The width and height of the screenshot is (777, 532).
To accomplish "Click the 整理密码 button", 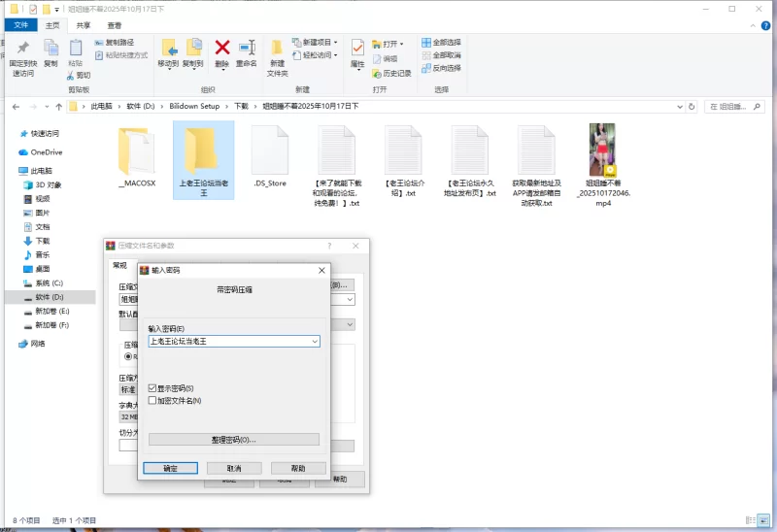I will pos(233,440).
